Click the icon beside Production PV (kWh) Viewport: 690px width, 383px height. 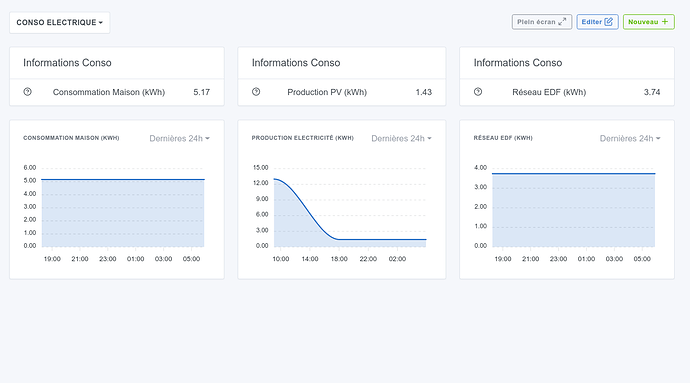click(x=256, y=92)
